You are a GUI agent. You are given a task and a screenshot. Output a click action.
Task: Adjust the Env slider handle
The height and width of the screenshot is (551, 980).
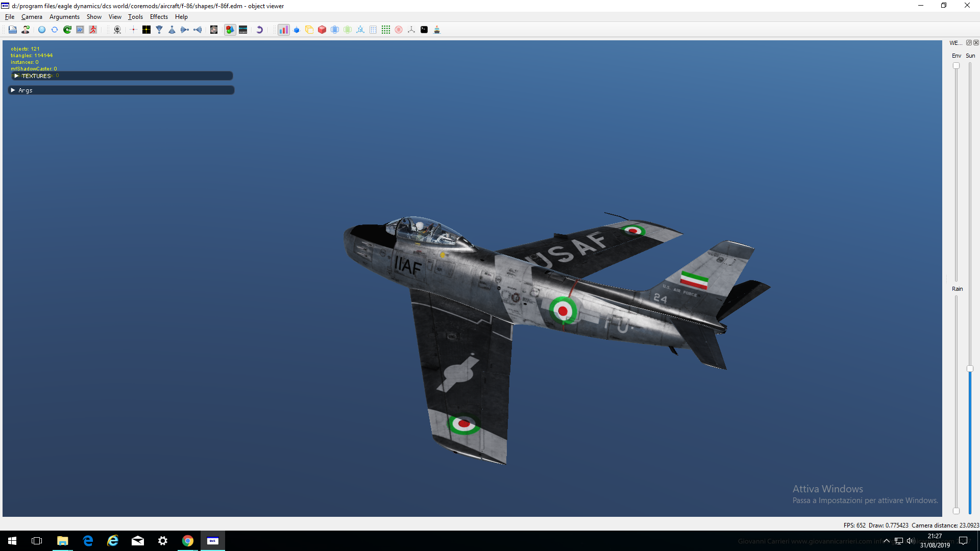tap(956, 66)
